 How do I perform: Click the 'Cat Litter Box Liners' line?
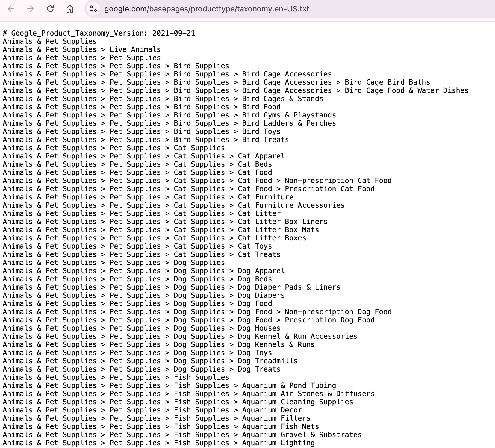coord(165,222)
